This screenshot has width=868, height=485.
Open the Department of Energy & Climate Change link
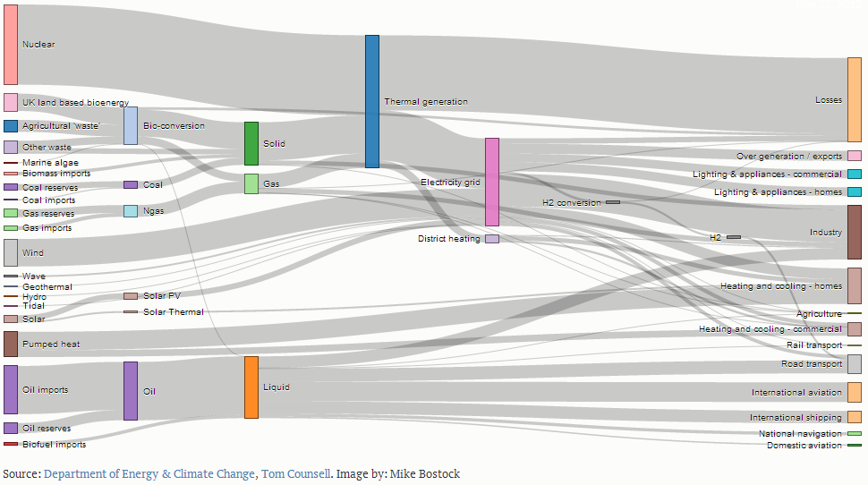coord(149,474)
